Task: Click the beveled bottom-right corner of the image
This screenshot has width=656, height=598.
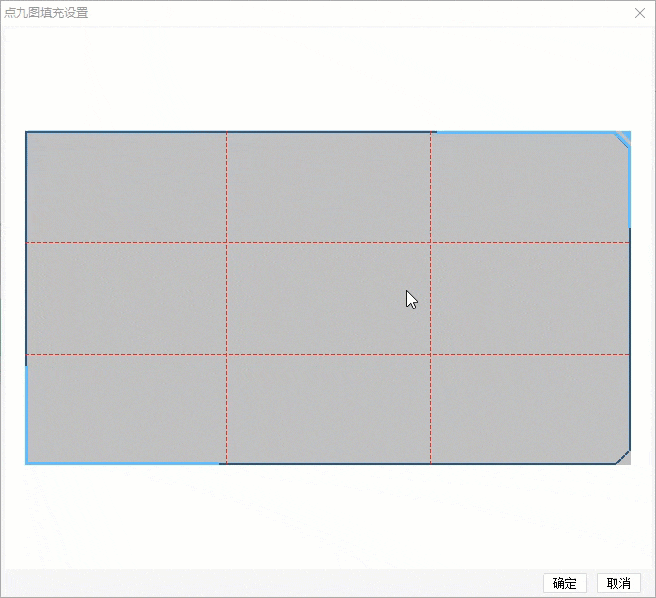Action: 623,457
